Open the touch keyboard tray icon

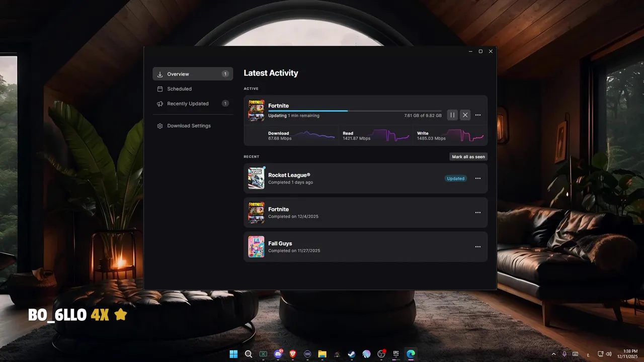[575, 354]
